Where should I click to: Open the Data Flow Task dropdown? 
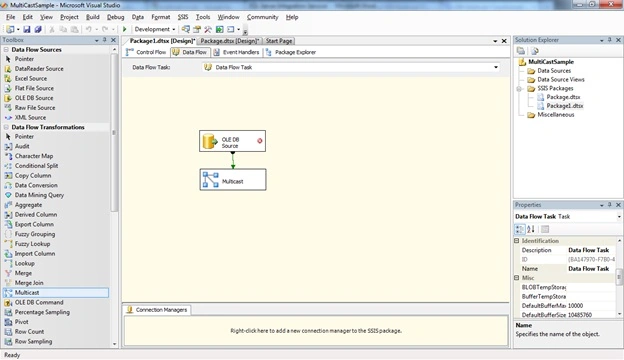click(x=496, y=67)
